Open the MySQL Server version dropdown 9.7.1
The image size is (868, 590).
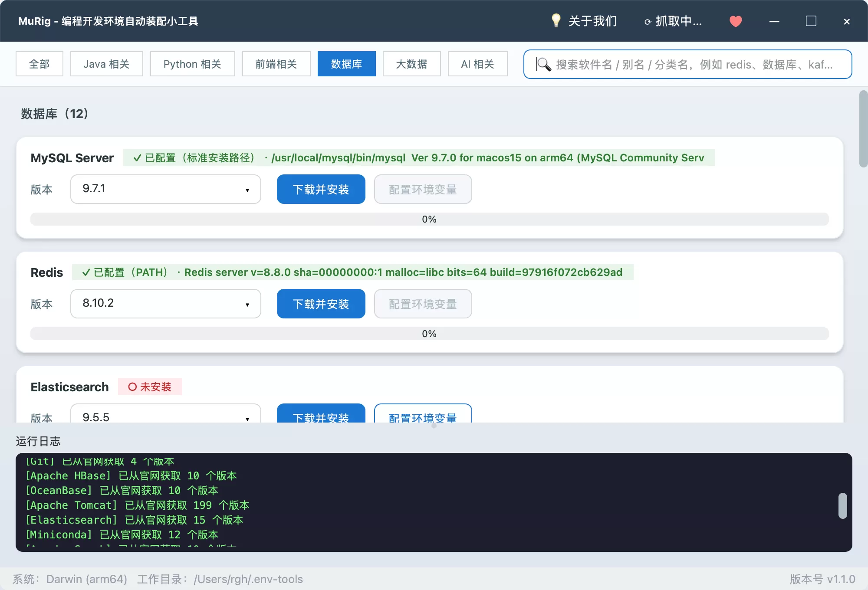pos(166,189)
